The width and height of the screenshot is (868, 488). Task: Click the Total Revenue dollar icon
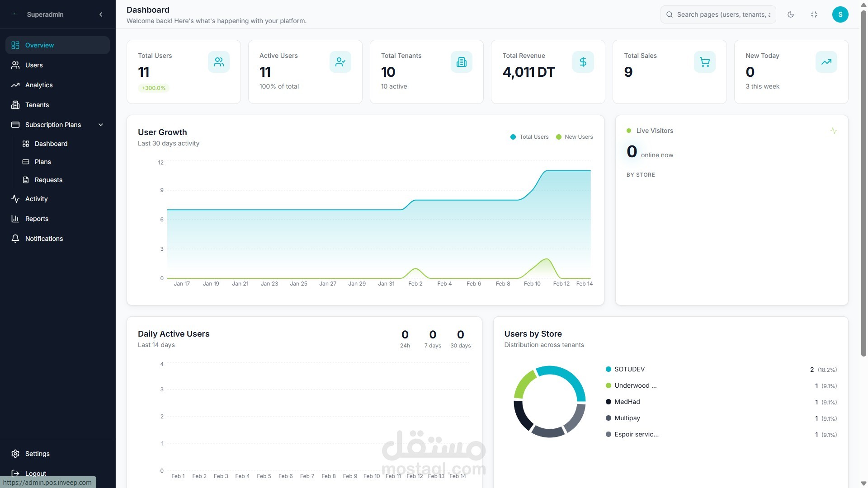point(583,62)
